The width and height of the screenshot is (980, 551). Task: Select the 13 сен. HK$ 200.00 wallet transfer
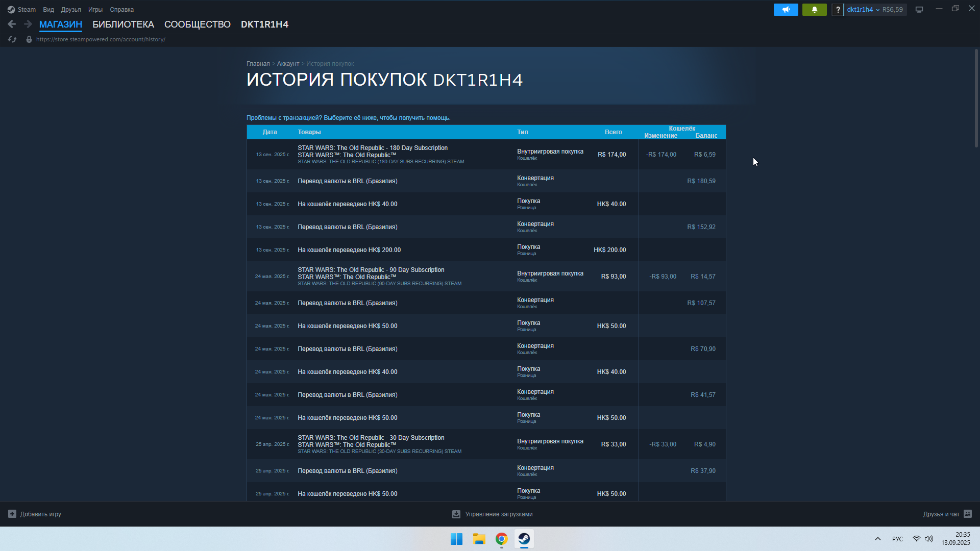click(x=486, y=250)
